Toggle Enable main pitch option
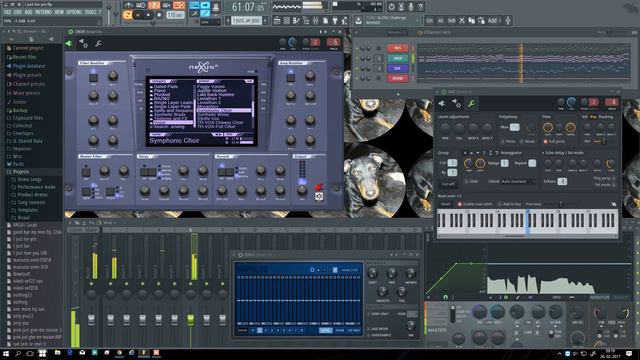640x360 pixels. [475, 204]
